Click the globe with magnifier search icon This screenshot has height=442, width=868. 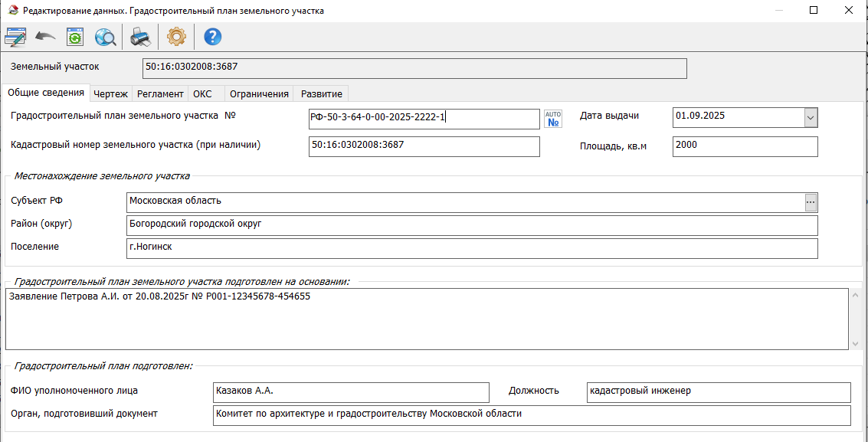105,37
